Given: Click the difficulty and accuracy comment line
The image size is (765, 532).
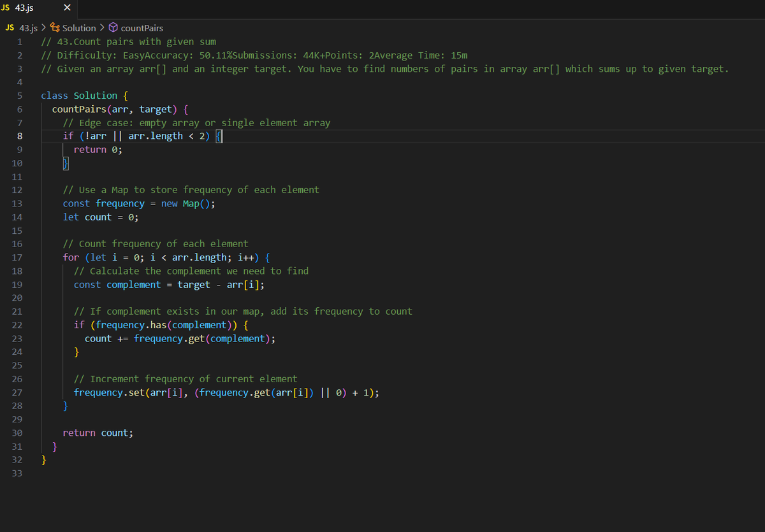Looking at the screenshot, I should point(254,55).
